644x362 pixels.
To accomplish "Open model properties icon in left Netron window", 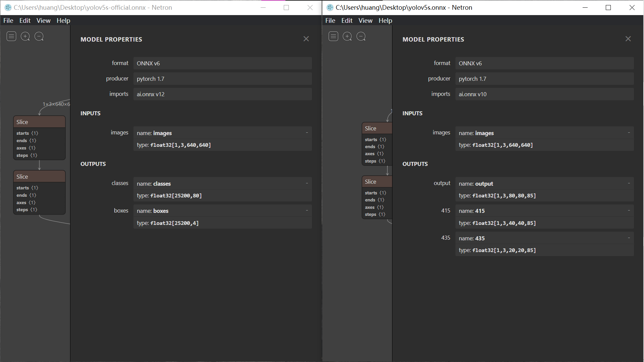I will [11, 36].
